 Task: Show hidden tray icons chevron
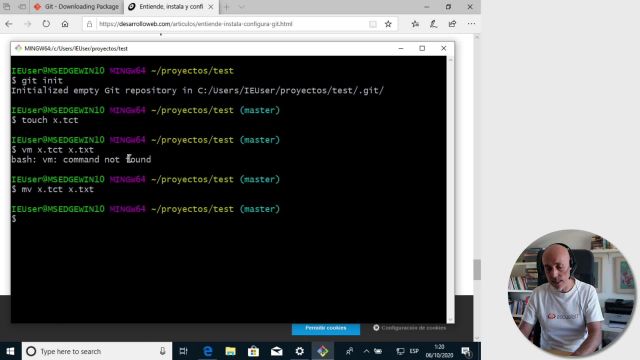[x=366, y=351]
